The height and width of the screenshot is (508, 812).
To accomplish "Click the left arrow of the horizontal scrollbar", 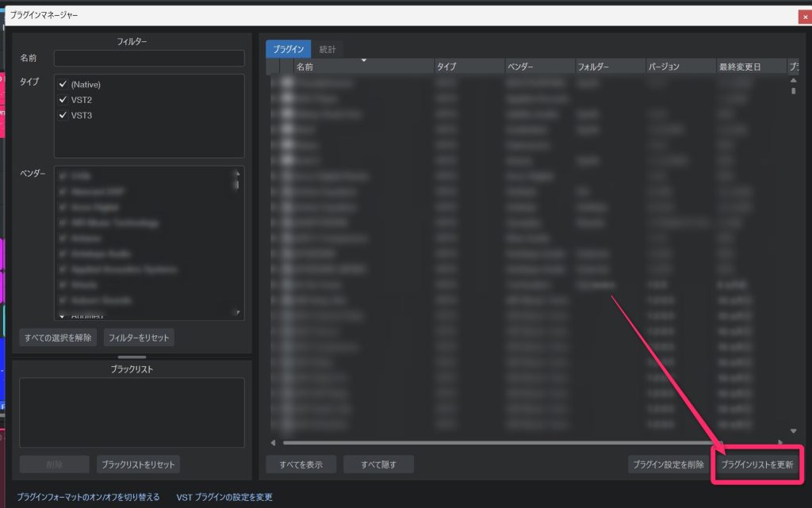I will 274,442.
